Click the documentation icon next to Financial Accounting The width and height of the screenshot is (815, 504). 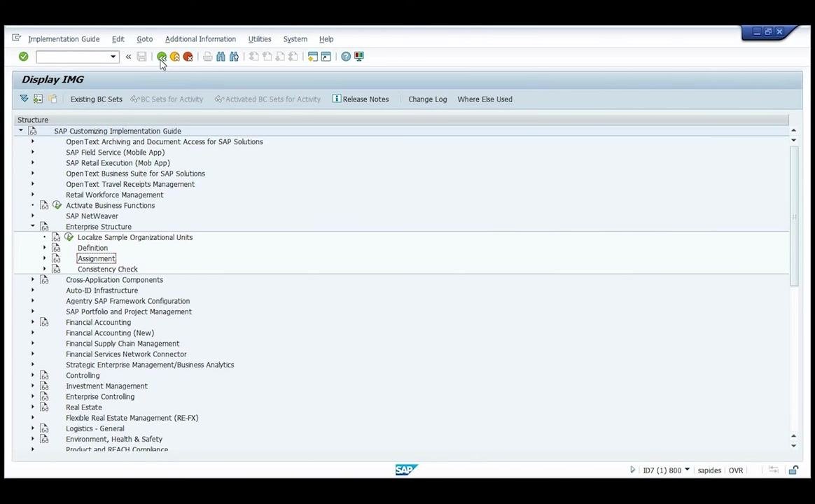44,322
